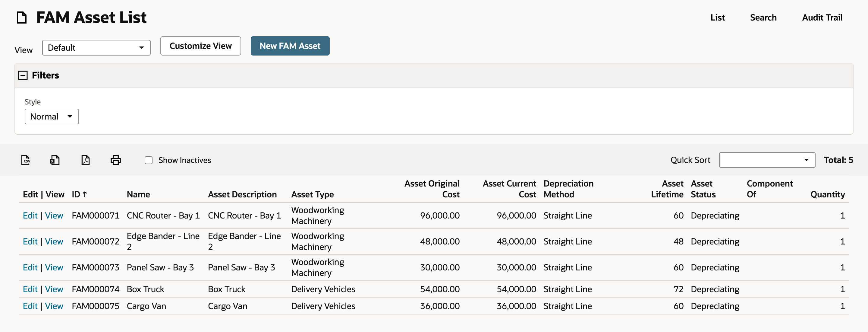Sort by Depreciation Method header

point(568,189)
